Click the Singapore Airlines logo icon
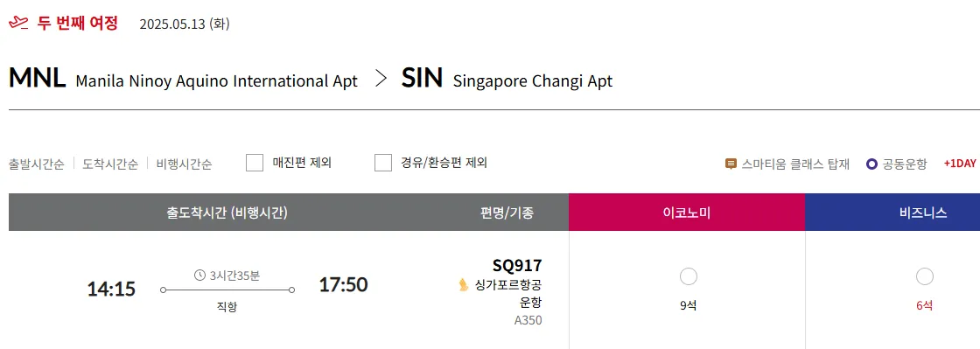Screen dimensions: 980x349 click(464, 285)
